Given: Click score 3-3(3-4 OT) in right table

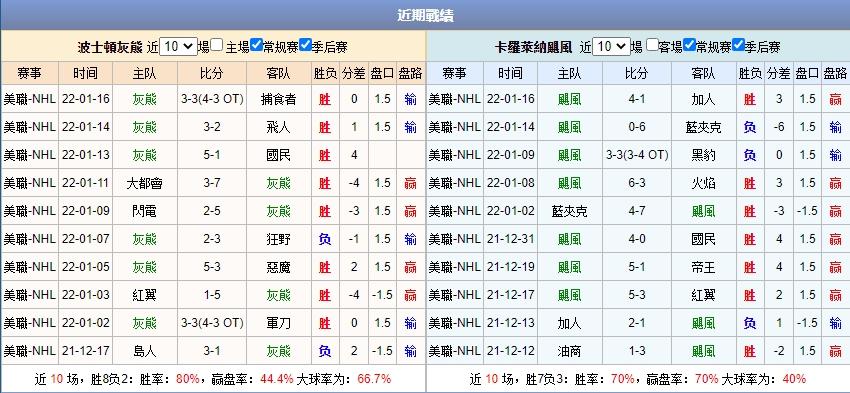Looking at the screenshot, I should tap(637, 155).
